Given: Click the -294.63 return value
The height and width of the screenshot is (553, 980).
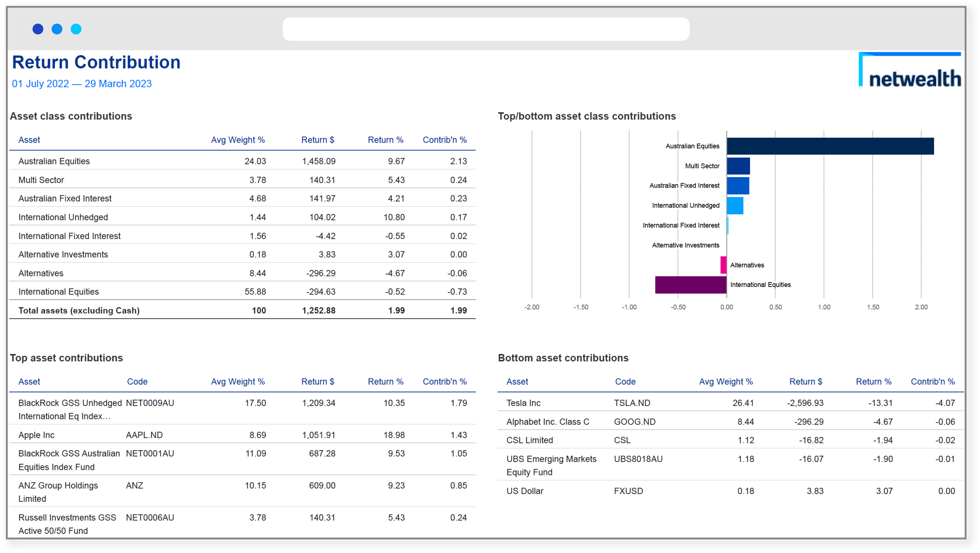Looking at the screenshot, I should tap(321, 292).
